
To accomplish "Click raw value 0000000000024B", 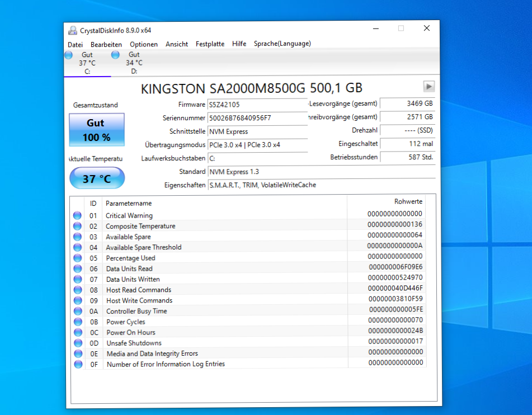I will (x=396, y=331).
